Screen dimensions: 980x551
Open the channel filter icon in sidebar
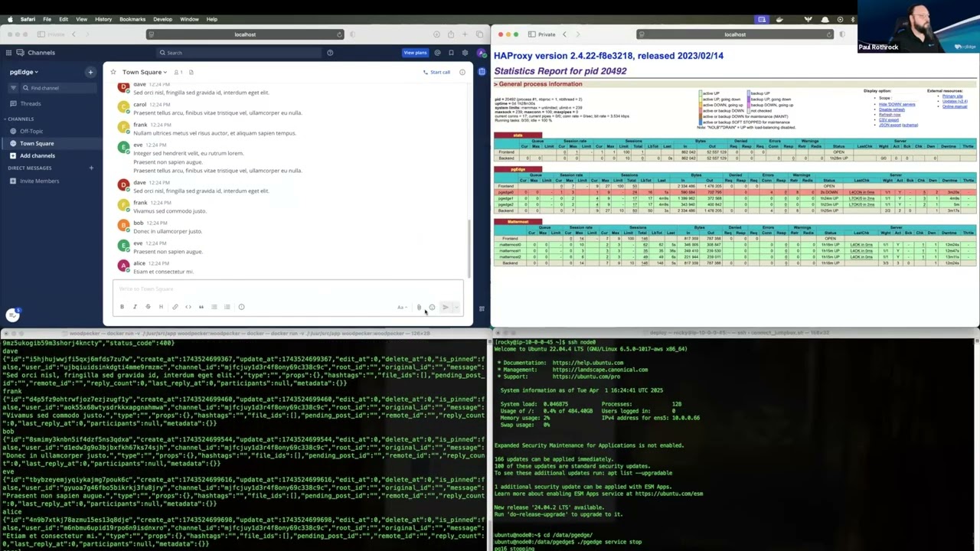click(13, 88)
